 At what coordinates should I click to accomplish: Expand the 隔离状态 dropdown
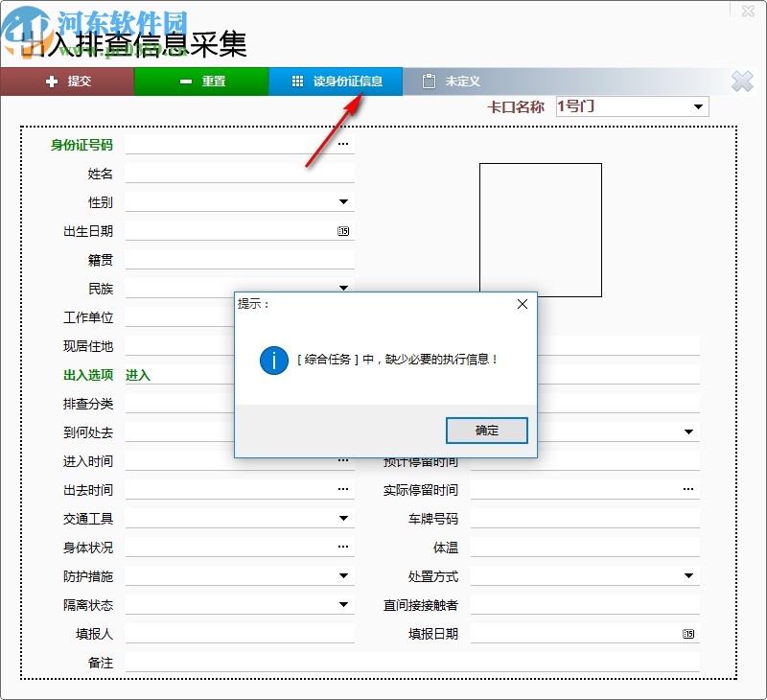(x=342, y=604)
